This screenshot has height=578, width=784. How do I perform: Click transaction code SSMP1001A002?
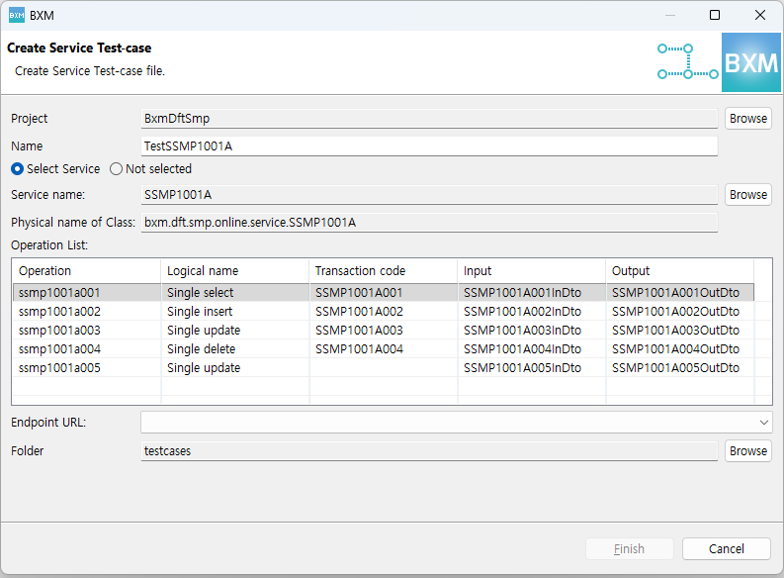[383, 312]
